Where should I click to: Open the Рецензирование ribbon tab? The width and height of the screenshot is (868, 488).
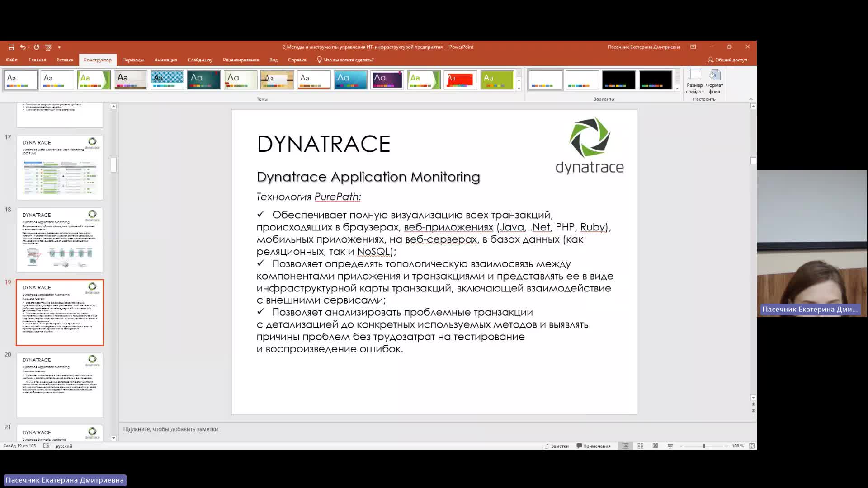click(241, 60)
